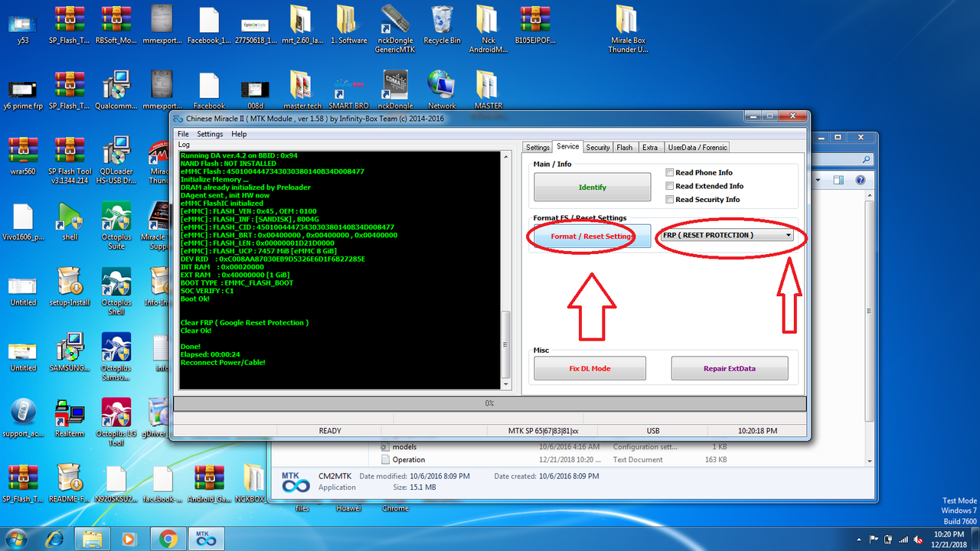
Task: Open the File menu
Action: click(x=183, y=134)
